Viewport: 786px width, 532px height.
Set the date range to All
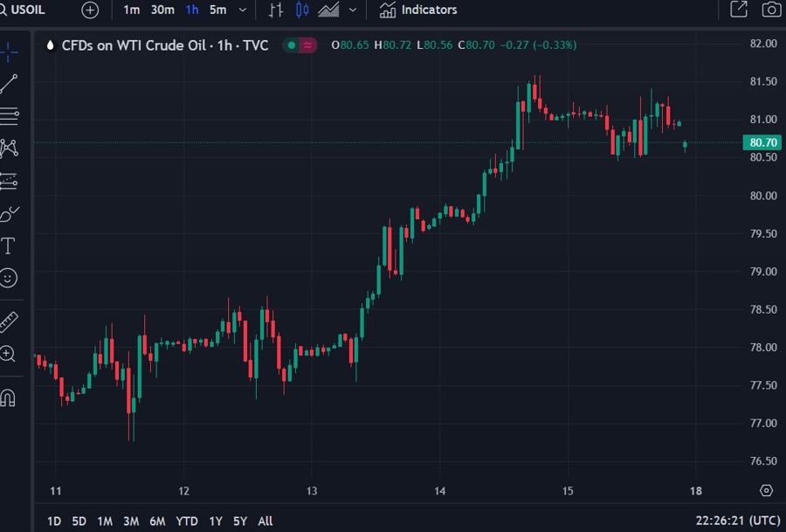(x=265, y=522)
